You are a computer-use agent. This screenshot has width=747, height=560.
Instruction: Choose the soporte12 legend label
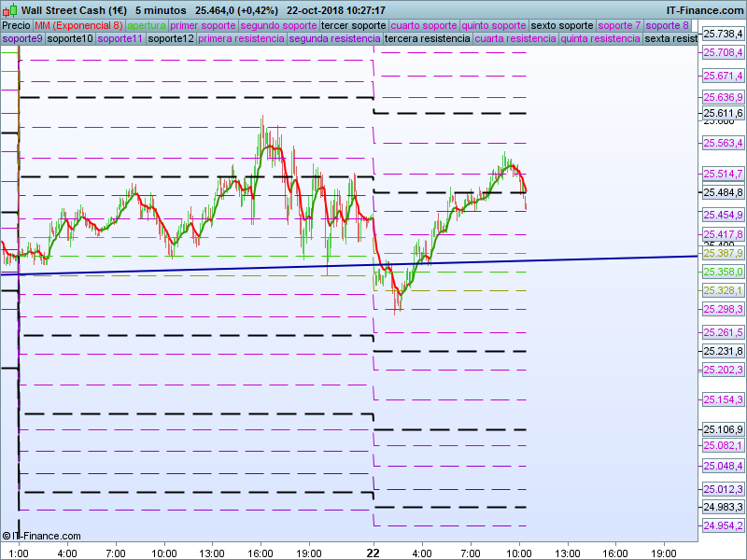coord(171,38)
